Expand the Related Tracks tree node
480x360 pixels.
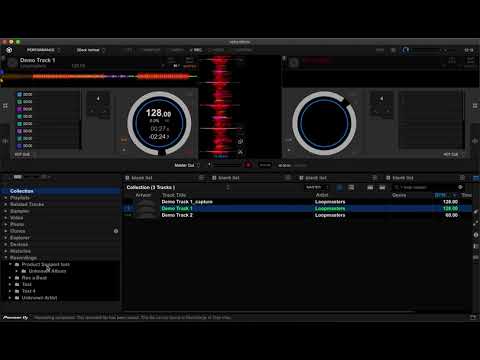(6, 204)
